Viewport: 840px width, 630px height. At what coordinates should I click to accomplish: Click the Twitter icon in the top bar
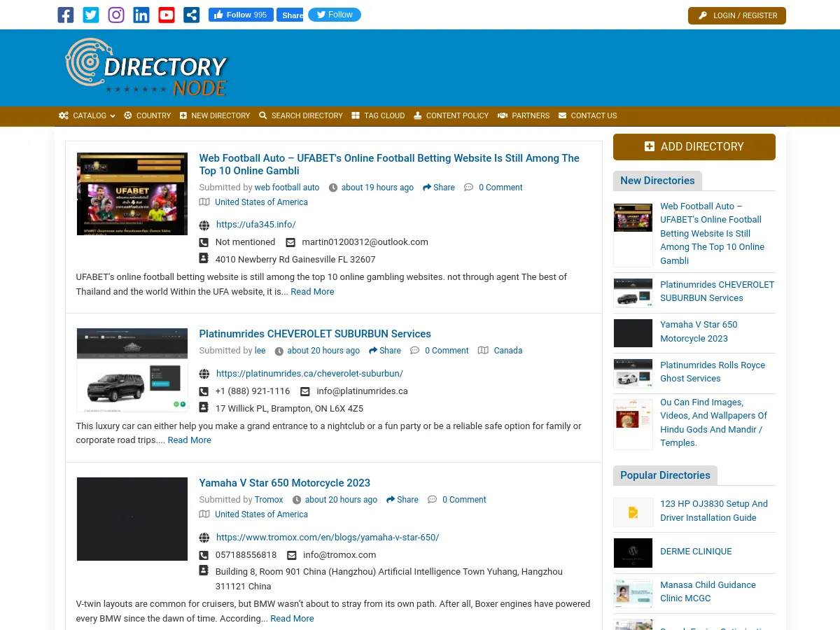pos(90,15)
